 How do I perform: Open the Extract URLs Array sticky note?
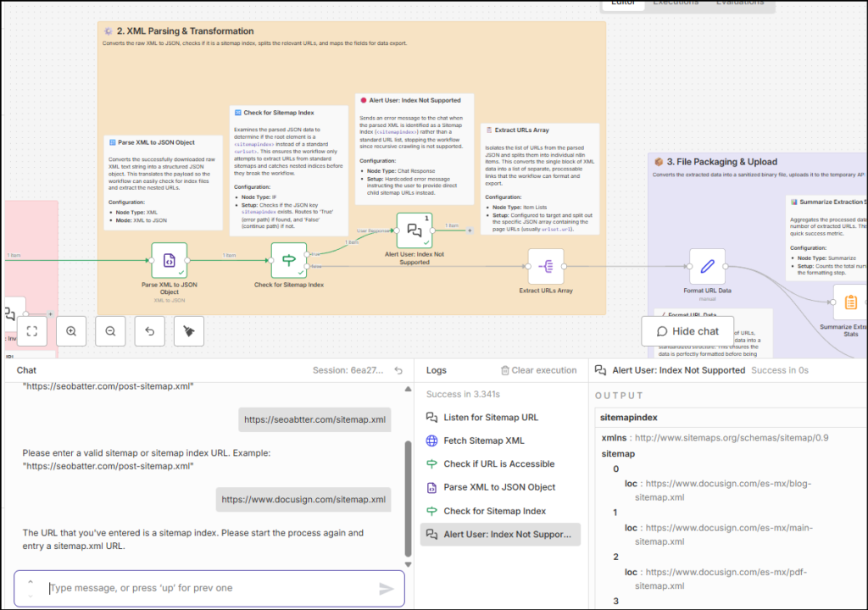[540, 179]
